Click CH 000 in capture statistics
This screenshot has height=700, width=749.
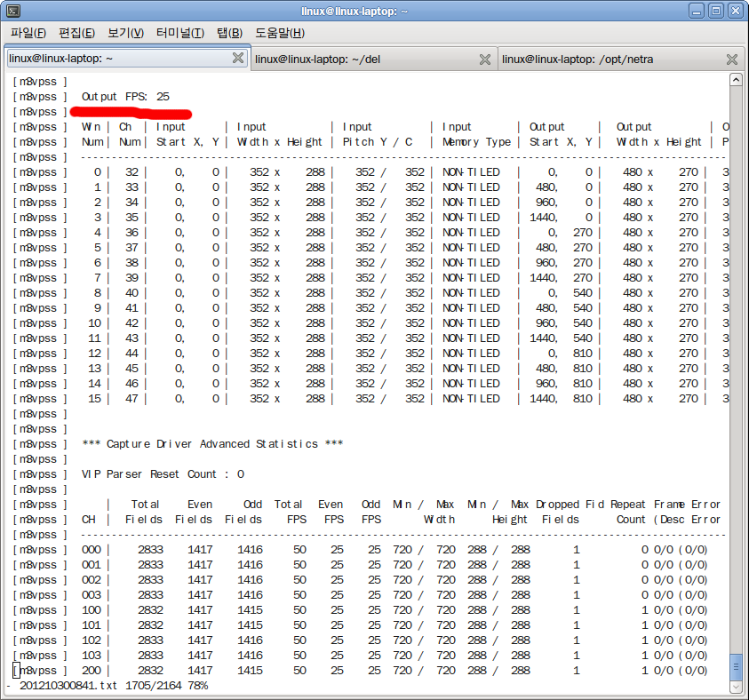click(92, 550)
